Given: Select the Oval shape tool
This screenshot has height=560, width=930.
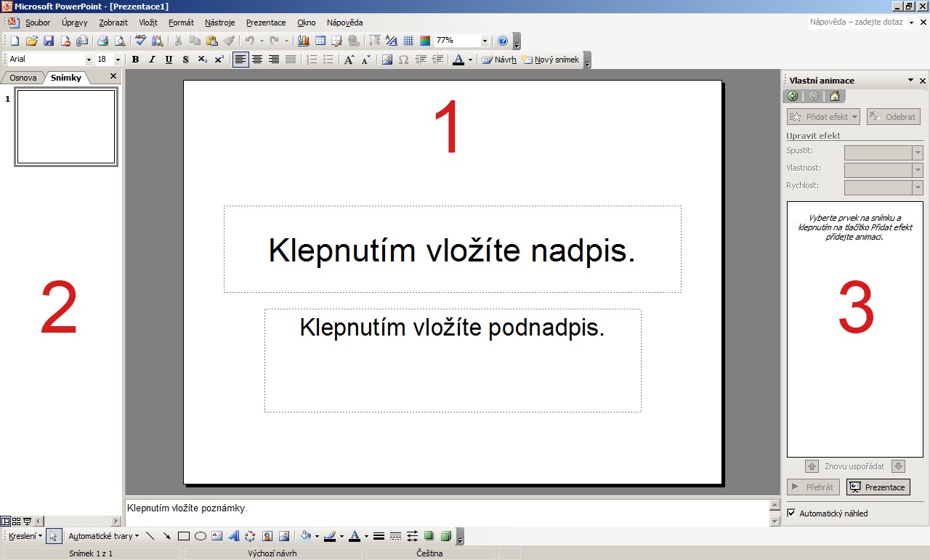Looking at the screenshot, I should click(201, 536).
